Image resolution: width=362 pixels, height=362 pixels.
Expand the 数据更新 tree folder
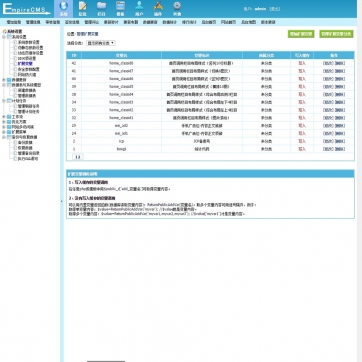(4, 80)
